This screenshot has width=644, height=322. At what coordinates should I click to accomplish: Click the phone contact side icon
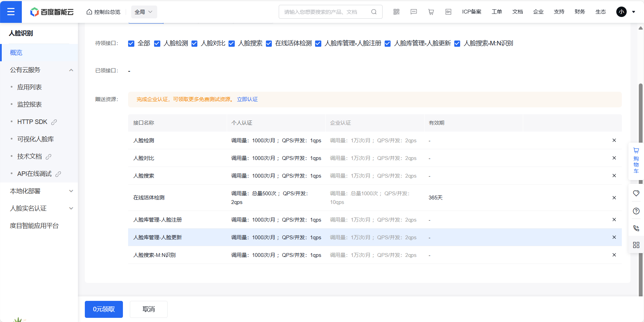(636, 228)
